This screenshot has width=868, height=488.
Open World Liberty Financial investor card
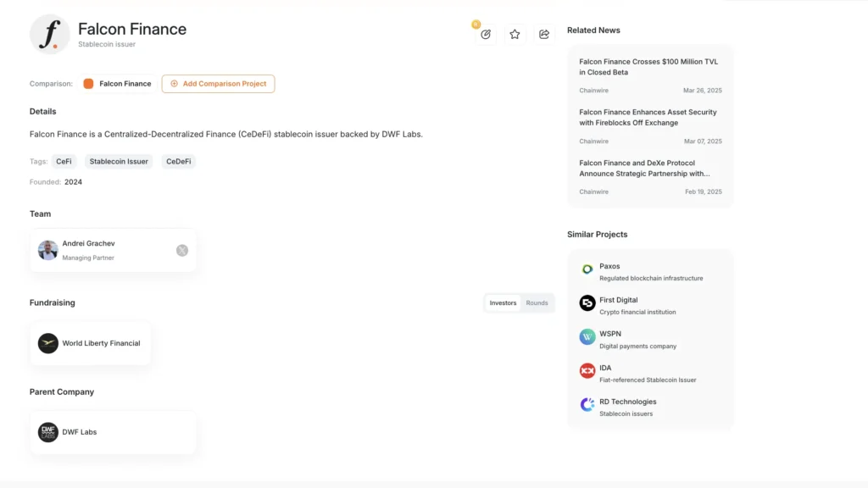90,343
